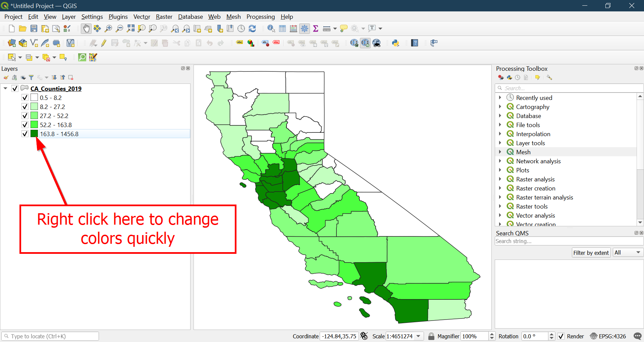Open the Statistical Summary sigma icon
Screen dimensions: 644x342
click(315, 29)
